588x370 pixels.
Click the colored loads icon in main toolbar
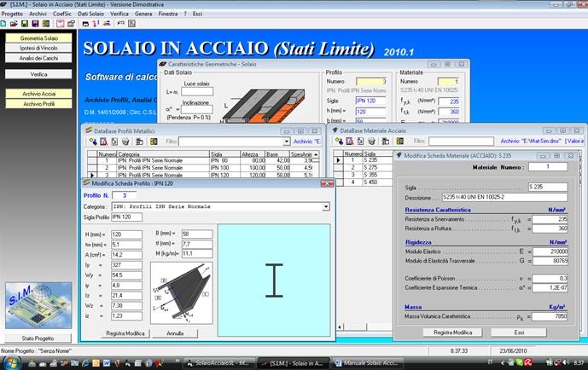coord(107,24)
